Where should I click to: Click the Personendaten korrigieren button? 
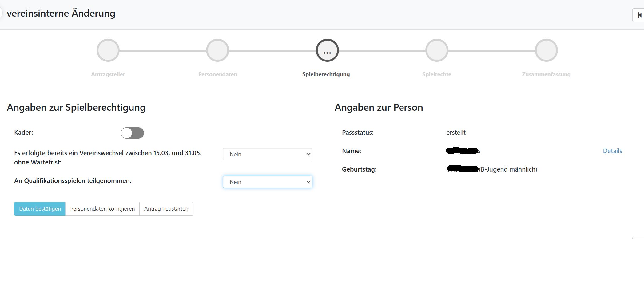[x=102, y=209]
